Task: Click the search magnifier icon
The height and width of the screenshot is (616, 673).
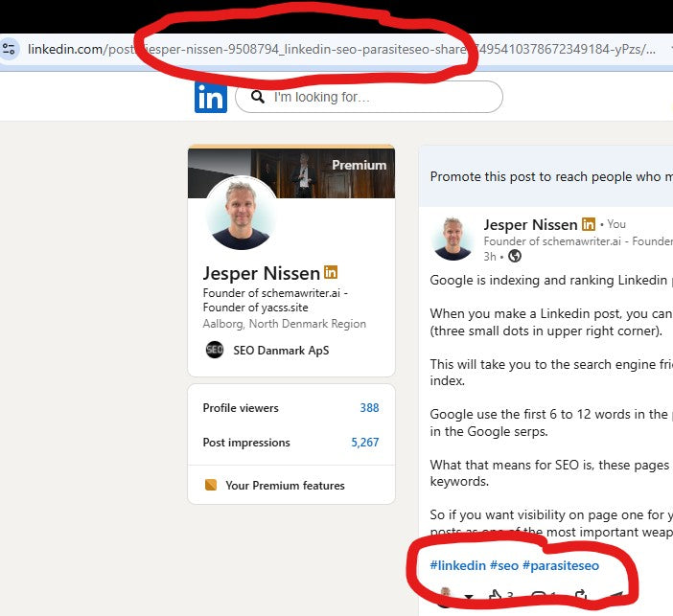Action: (258, 97)
